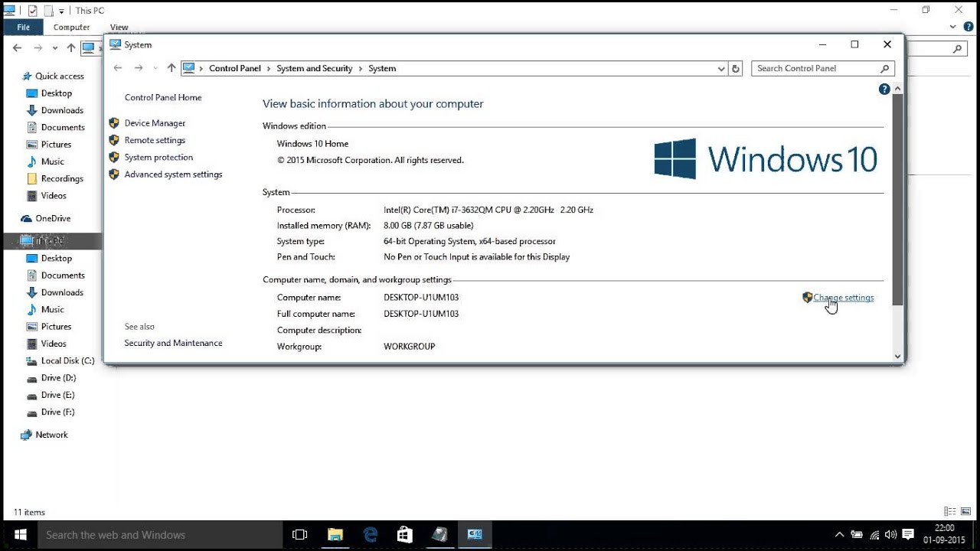
Task: Click System and Security in the breadcrumb
Action: [x=315, y=68]
